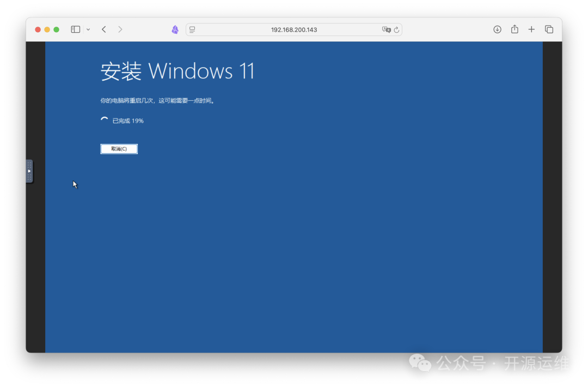The image size is (588, 387).
Task: Open a new tab with the plus icon
Action: coord(532,29)
